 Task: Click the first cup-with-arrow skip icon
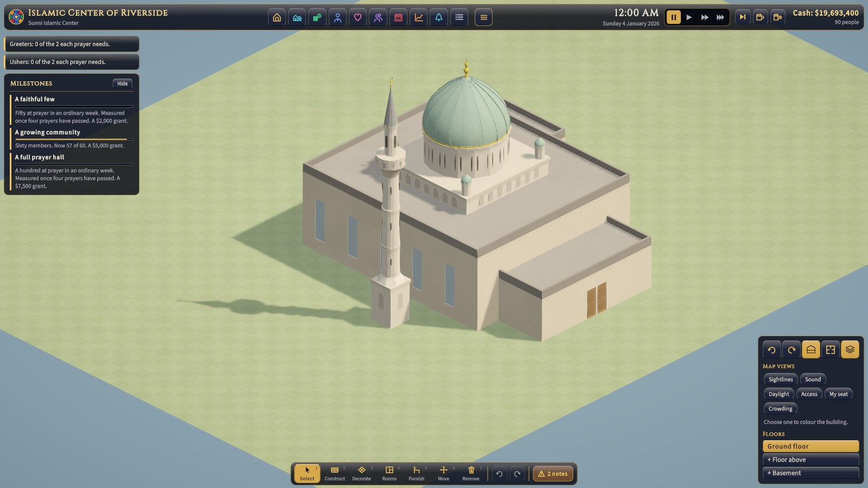(x=760, y=17)
